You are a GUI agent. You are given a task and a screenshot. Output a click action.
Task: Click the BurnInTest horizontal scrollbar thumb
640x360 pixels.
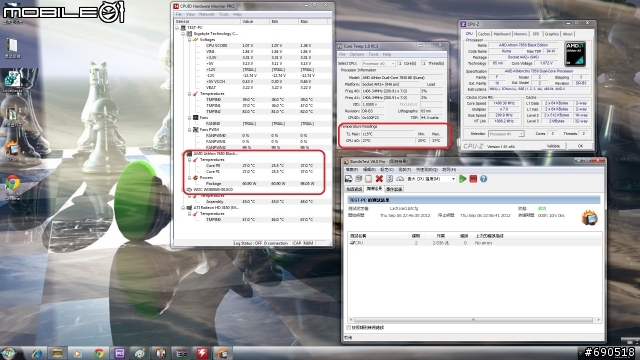pos(473,320)
